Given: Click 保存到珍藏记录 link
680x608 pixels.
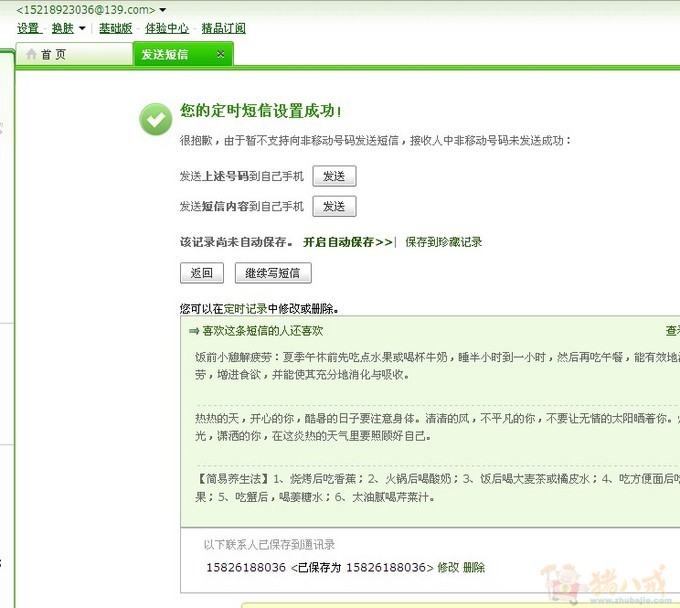Looking at the screenshot, I should click(x=443, y=242).
